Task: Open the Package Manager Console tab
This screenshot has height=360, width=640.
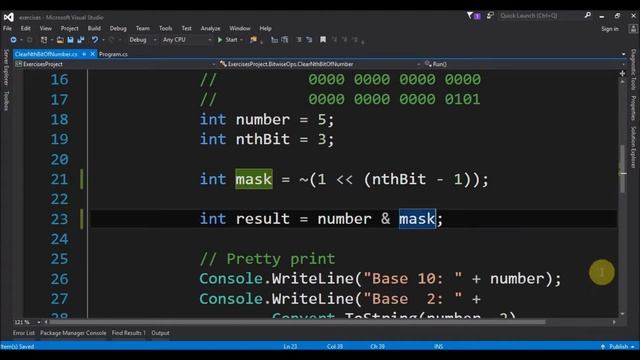Action: click(x=73, y=333)
